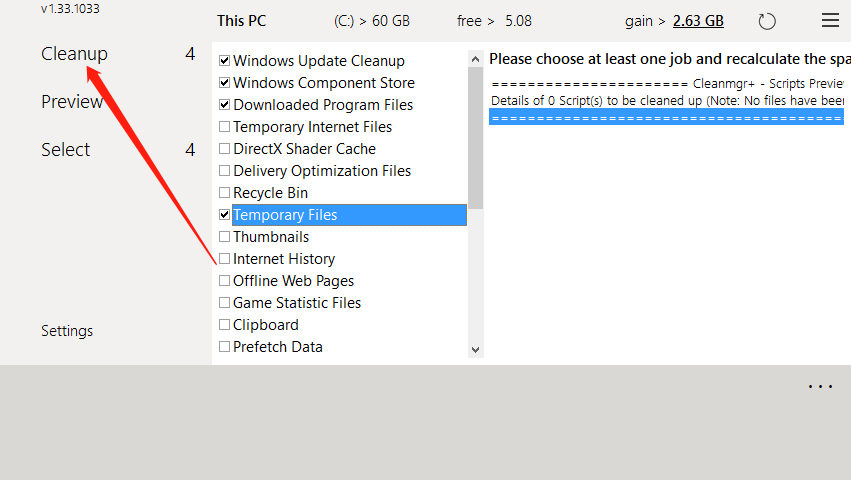Screen dimensions: 851x480
Task: Open the hamburger menu icon
Action: 830,20
